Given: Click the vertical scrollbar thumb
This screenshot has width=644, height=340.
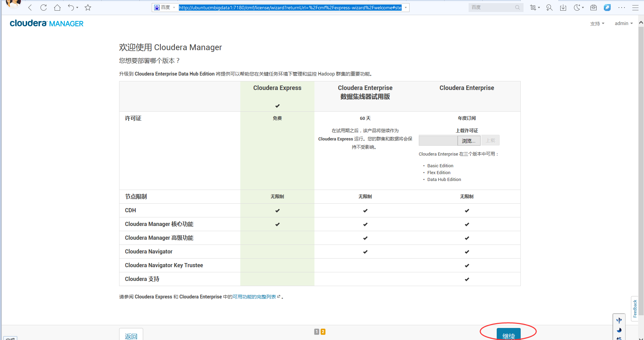Looking at the screenshot, I should [x=641, y=172].
